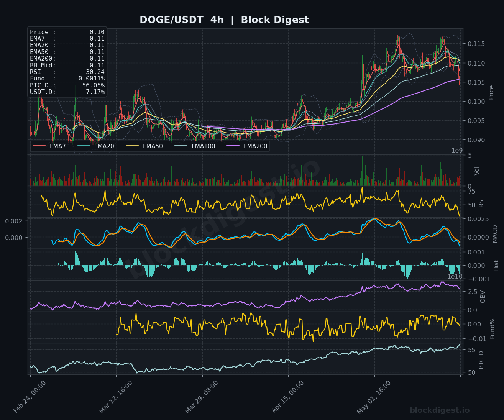Select the EMA7 legend entry
Image resolution: width=504 pixels, height=420 pixels.
point(49,146)
